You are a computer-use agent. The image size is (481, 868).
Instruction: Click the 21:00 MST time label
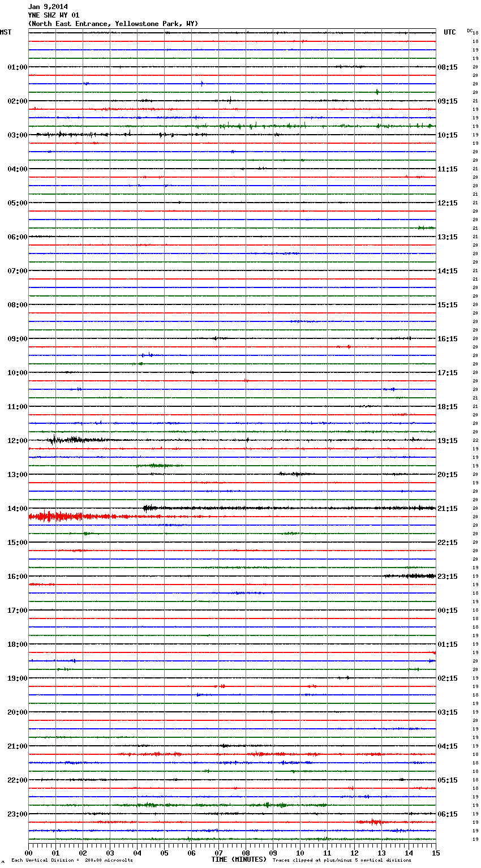[x=18, y=746]
